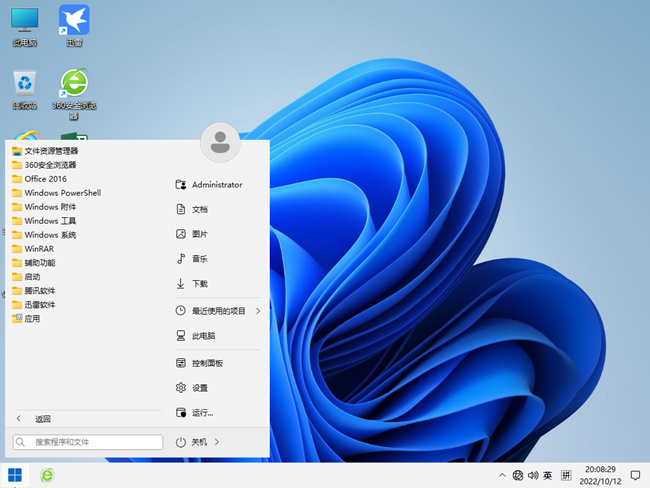Click the network globe tray icon

(x=518, y=475)
